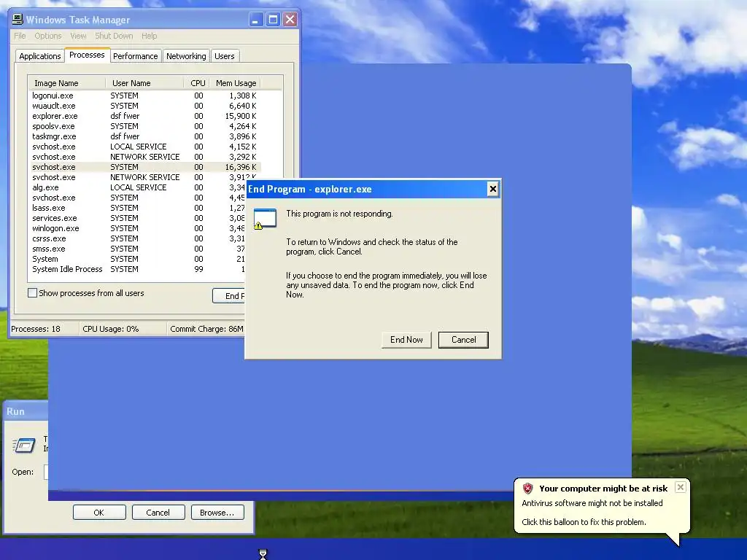Select the logonui.exe process row
Image resolution: width=747 pixels, height=560 pixels.
coord(145,96)
